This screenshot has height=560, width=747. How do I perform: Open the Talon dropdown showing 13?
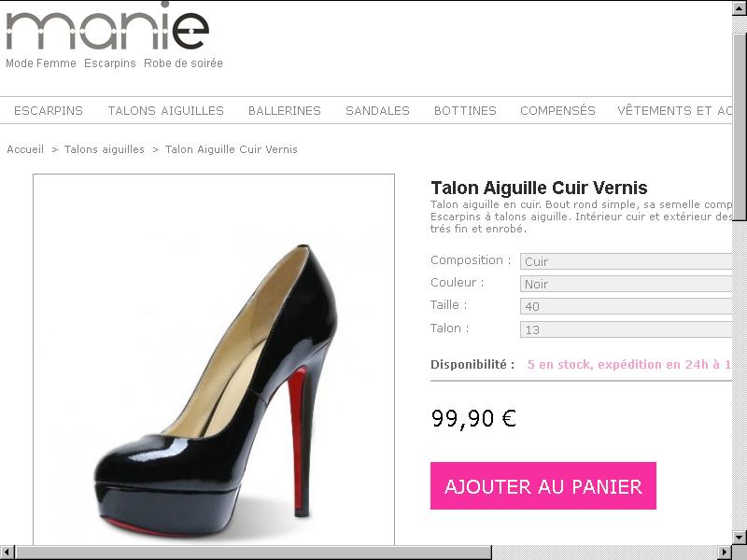click(x=626, y=329)
